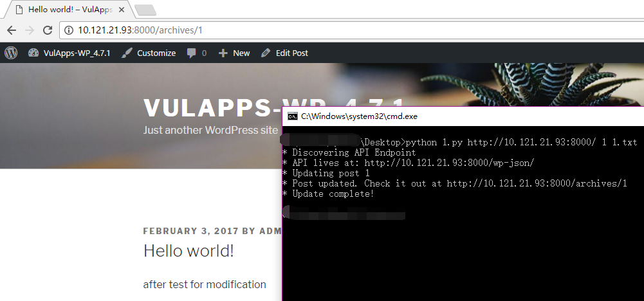Click the February 3, 2017 post date
Image resolution: width=644 pixels, height=301 pixels.
[x=190, y=231]
